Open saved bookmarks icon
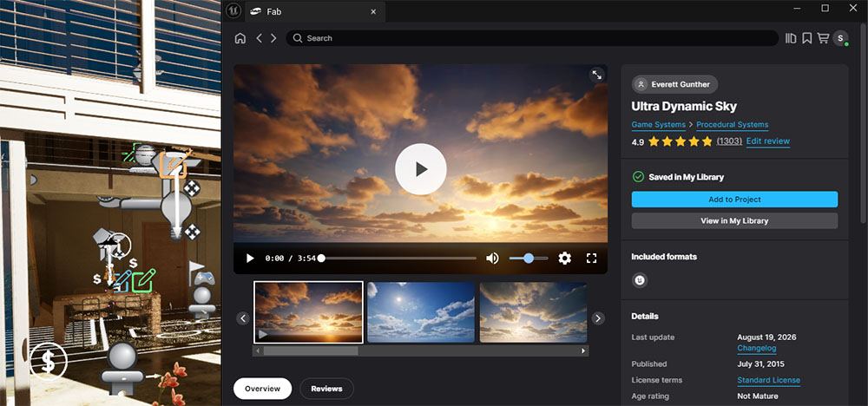 807,38
